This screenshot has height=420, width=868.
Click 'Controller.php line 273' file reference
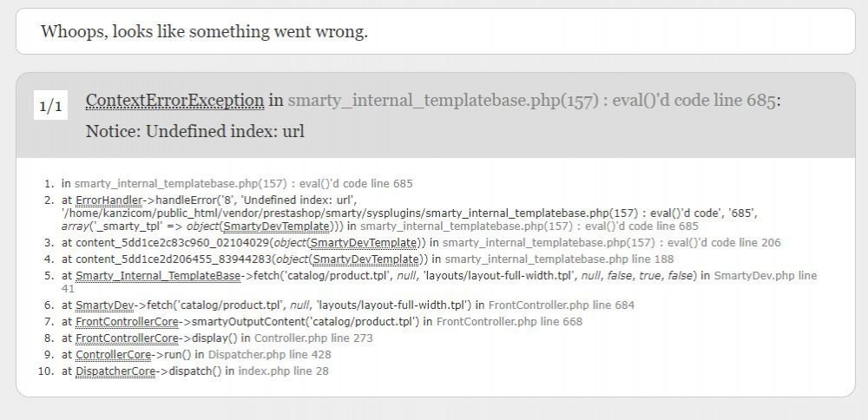[313, 338]
